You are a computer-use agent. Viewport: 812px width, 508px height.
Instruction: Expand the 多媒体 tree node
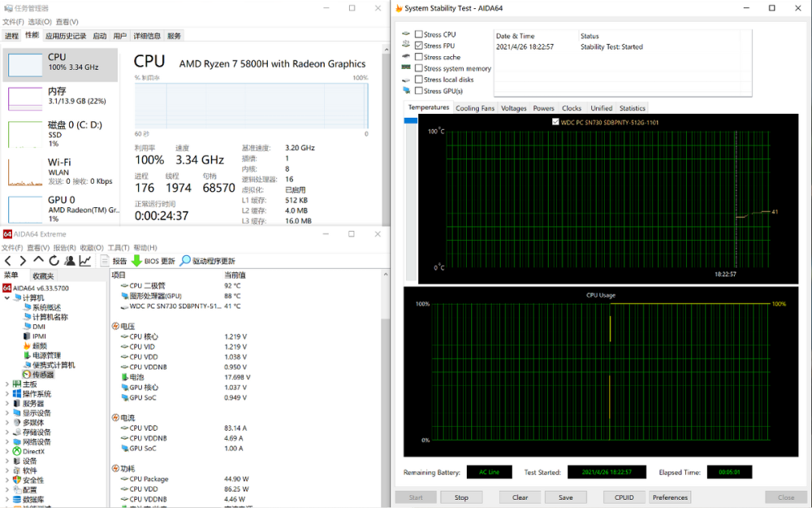point(6,423)
